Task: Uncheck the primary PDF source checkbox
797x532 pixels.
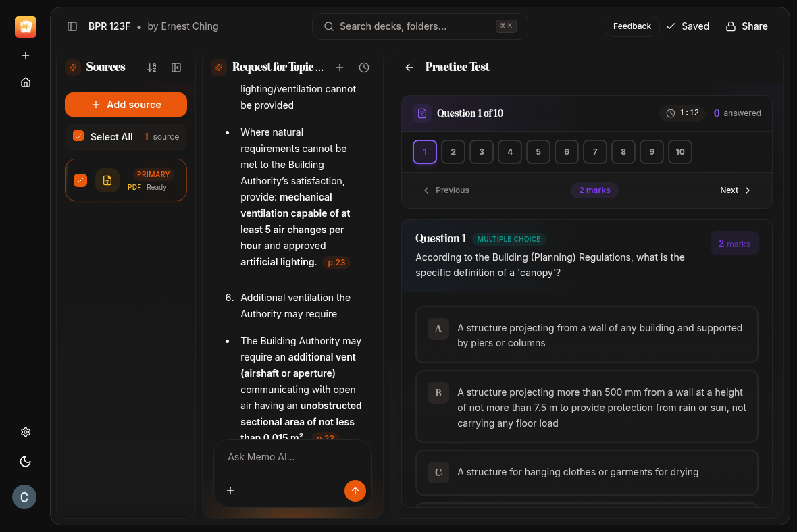Action: [x=80, y=180]
